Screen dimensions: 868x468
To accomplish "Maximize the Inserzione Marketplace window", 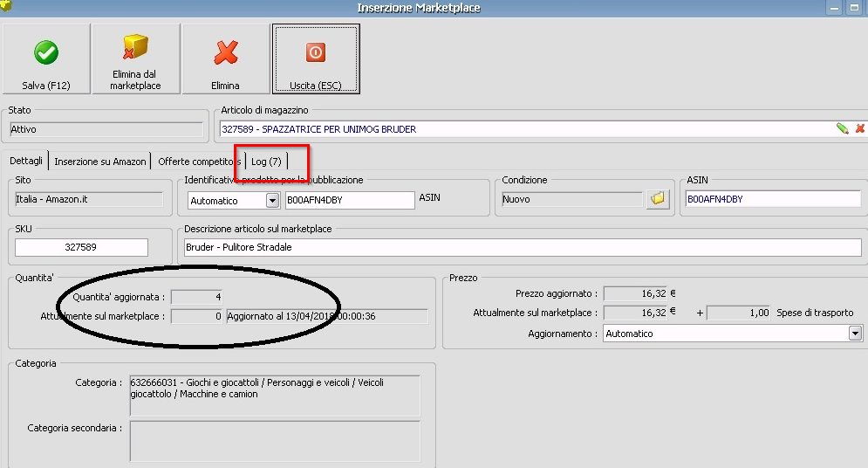I will tap(854, 8).
